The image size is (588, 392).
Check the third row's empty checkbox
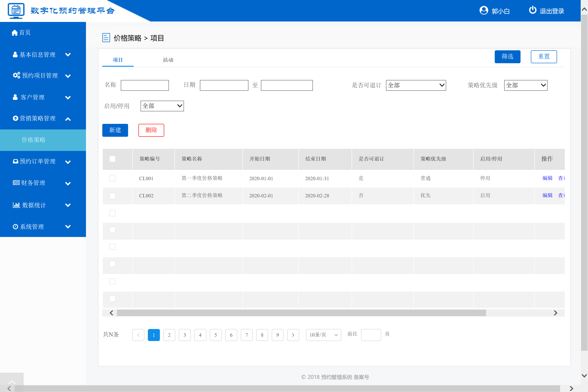click(112, 213)
